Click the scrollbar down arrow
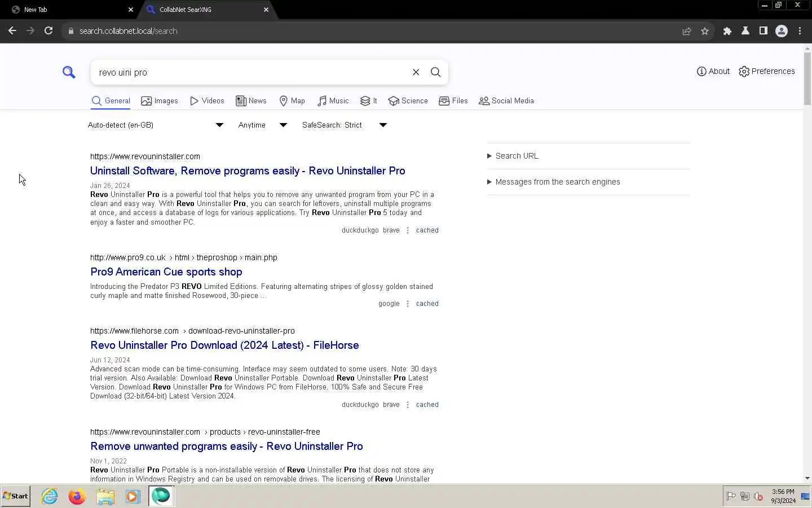Image resolution: width=812 pixels, height=508 pixels. click(x=807, y=478)
